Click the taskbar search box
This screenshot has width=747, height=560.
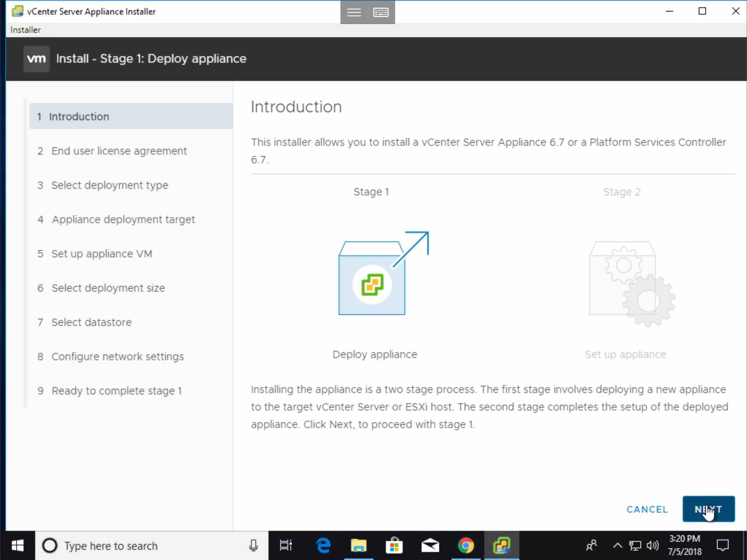tap(152, 546)
